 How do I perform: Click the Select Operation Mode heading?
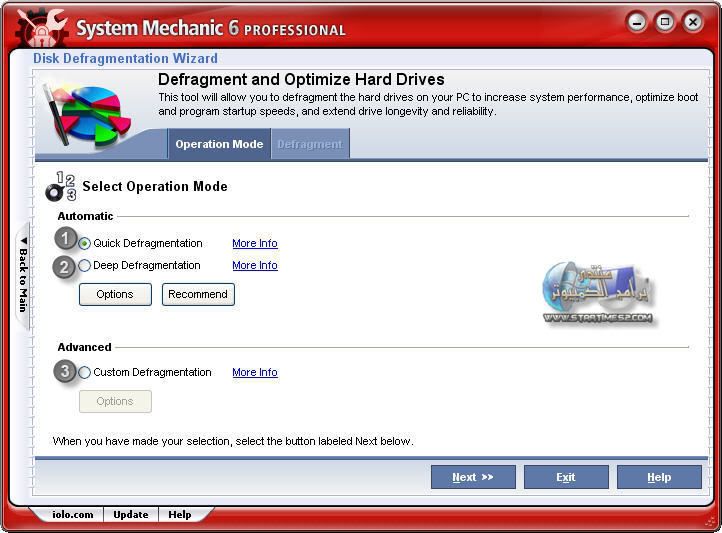pyautogui.click(x=155, y=186)
